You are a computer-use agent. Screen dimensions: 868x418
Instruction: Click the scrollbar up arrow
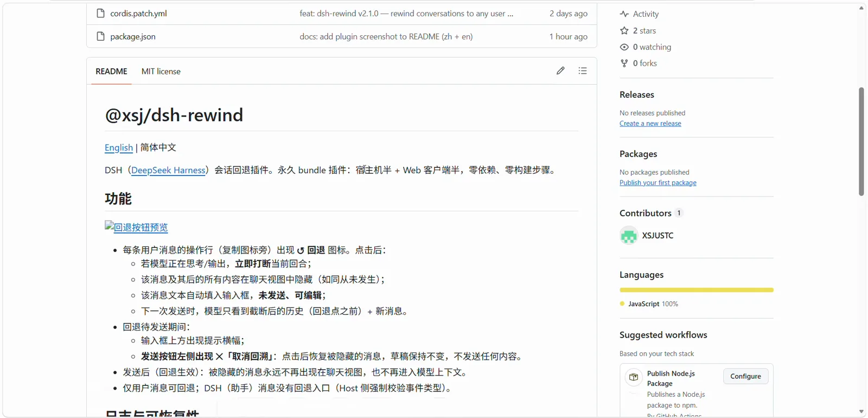861,8
